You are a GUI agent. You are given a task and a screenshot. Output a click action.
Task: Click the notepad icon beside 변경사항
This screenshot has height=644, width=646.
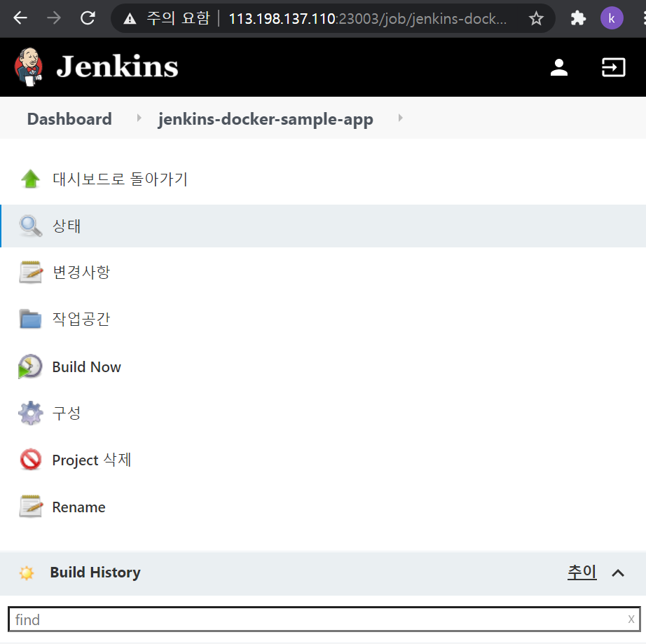point(31,273)
